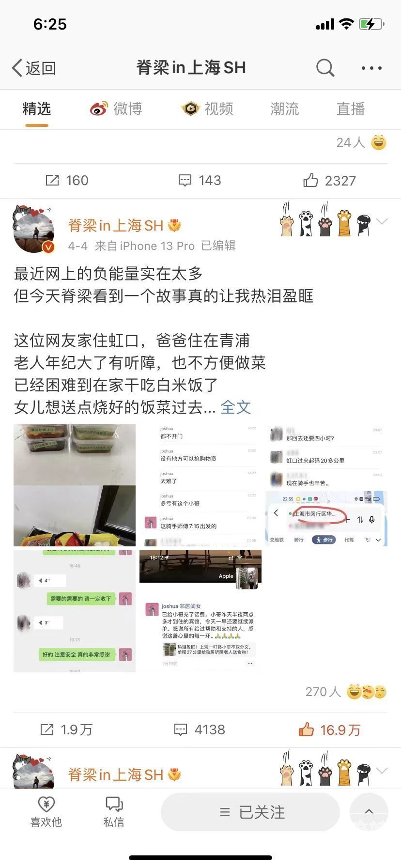Image resolution: width=401 pixels, height=868 pixels.
Task: Open comments showing 4138 replies
Action: pyautogui.click(x=200, y=729)
